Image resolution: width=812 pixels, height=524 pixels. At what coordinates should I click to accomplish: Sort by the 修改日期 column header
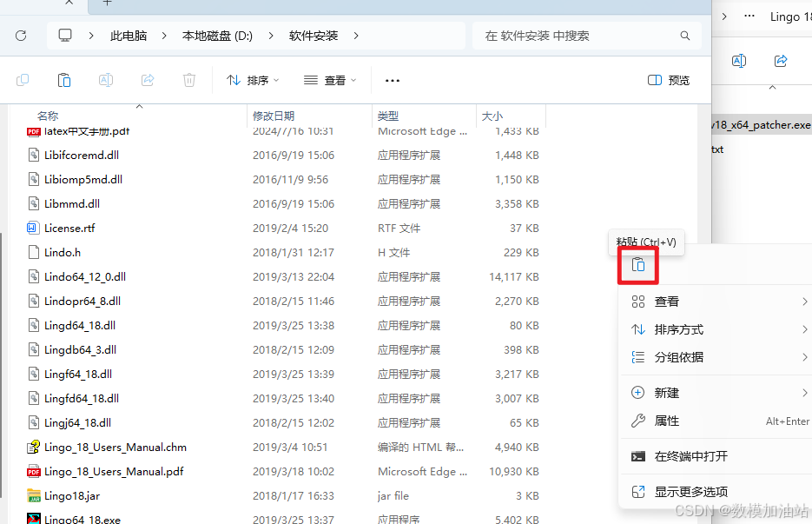pos(274,116)
